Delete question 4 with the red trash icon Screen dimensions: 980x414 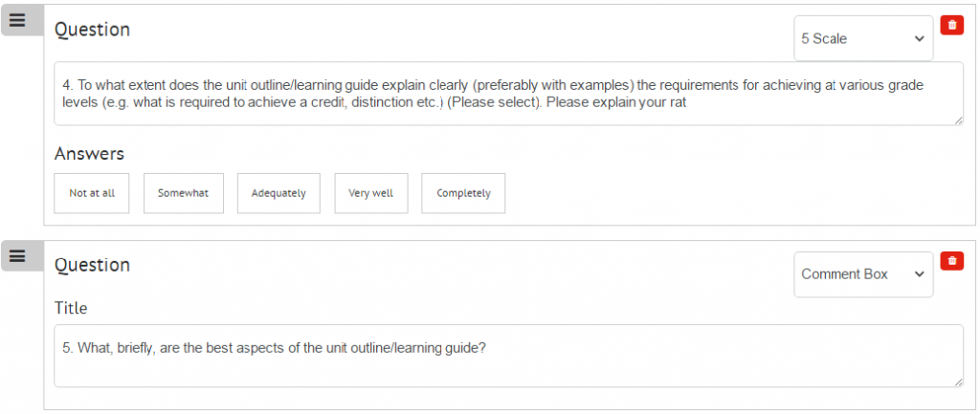(x=952, y=25)
